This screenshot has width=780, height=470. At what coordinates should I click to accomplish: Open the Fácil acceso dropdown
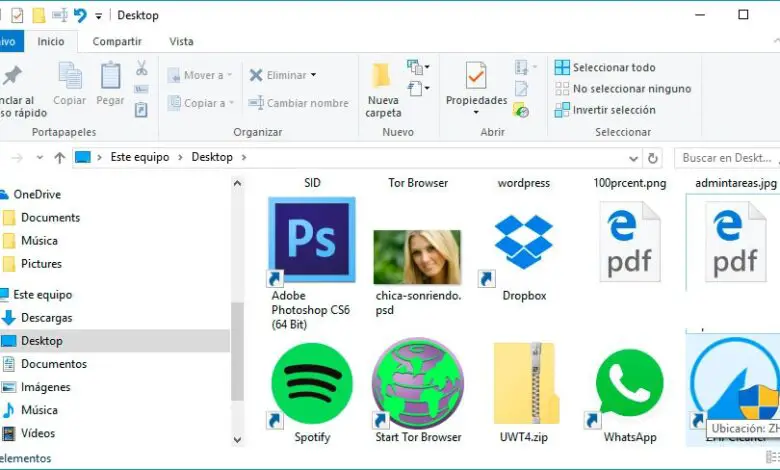coord(418,89)
